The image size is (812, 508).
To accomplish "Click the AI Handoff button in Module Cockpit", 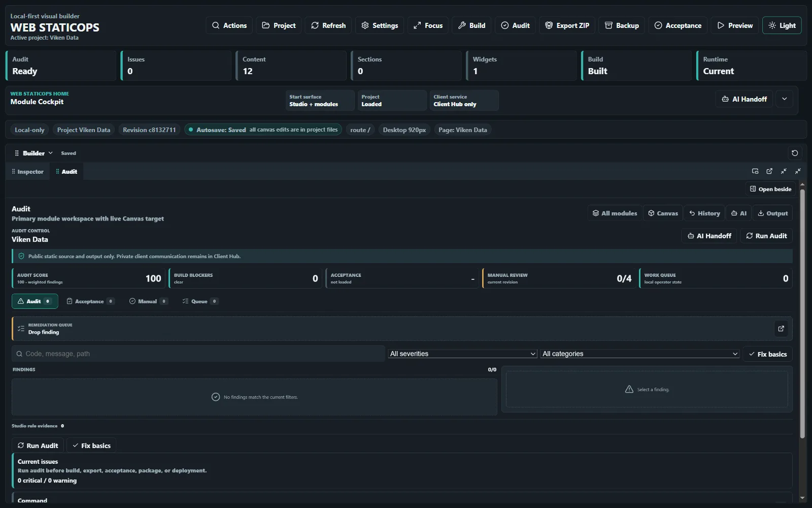I will pyautogui.click(x=744, y=99).
